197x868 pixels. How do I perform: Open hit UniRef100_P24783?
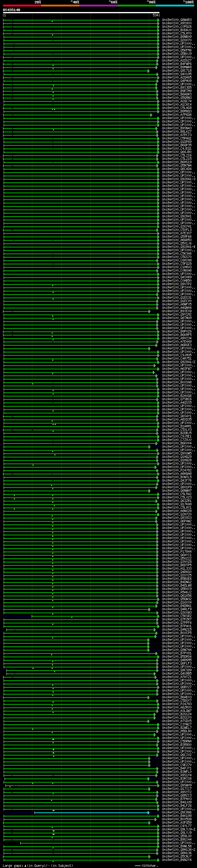coord(177,704)
